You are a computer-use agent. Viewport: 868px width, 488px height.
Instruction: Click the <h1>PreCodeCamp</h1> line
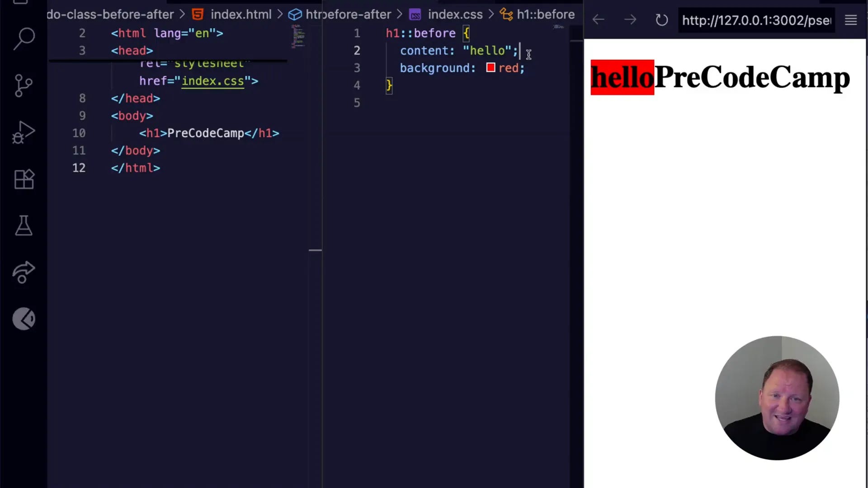pyautogui.click(x=209, y=133)
